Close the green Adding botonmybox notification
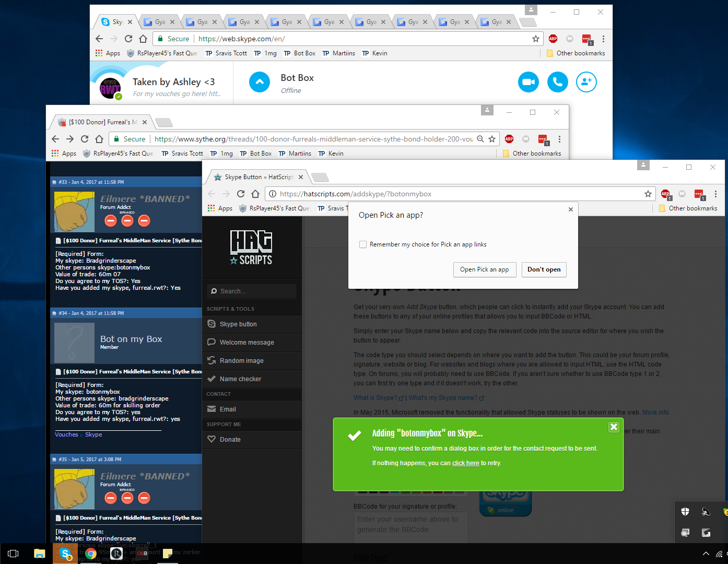 [614, 427]
